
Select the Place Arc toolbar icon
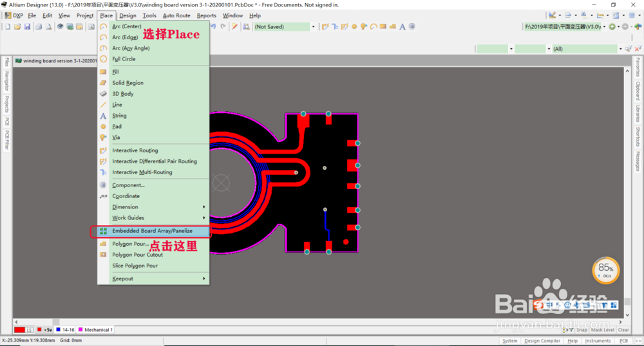(x=374, y=26)
